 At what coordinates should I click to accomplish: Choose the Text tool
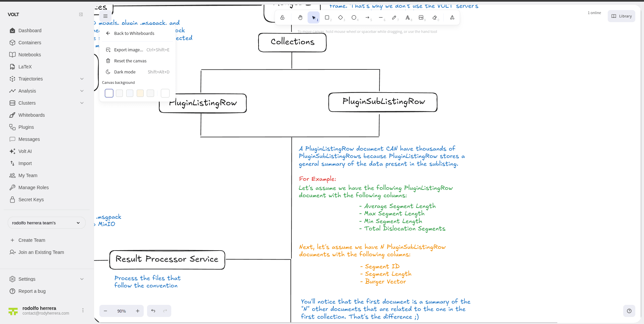pyautogui.click(x=408, y=17)
